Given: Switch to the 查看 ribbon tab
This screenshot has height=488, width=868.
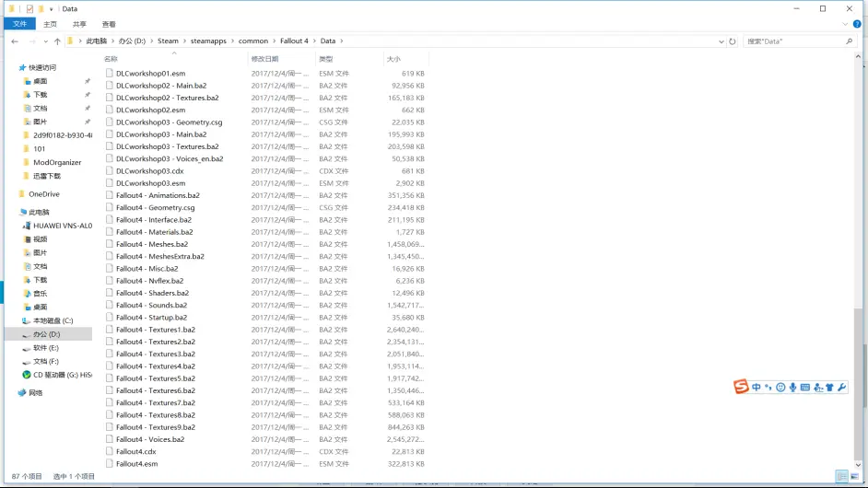Looking at the screenshot, I should [x=109, y=24].
